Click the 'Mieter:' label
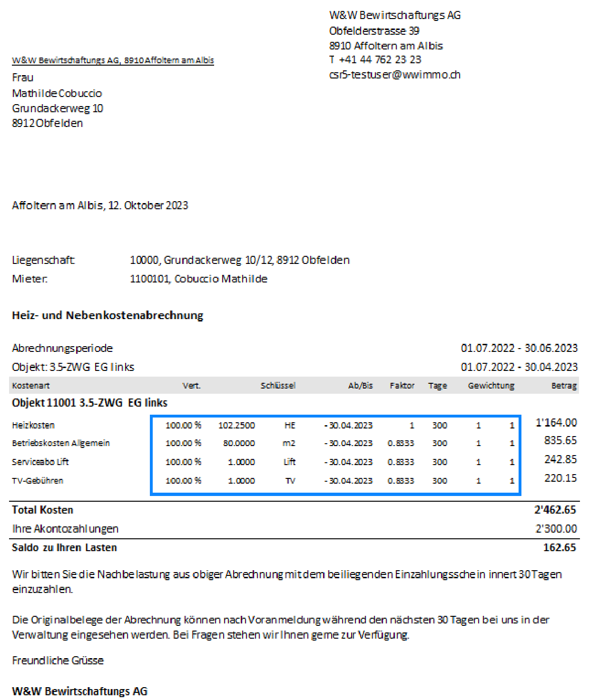The width and height of the screenshot is (589, 700). pyautogui.click(x=29, y=279)
